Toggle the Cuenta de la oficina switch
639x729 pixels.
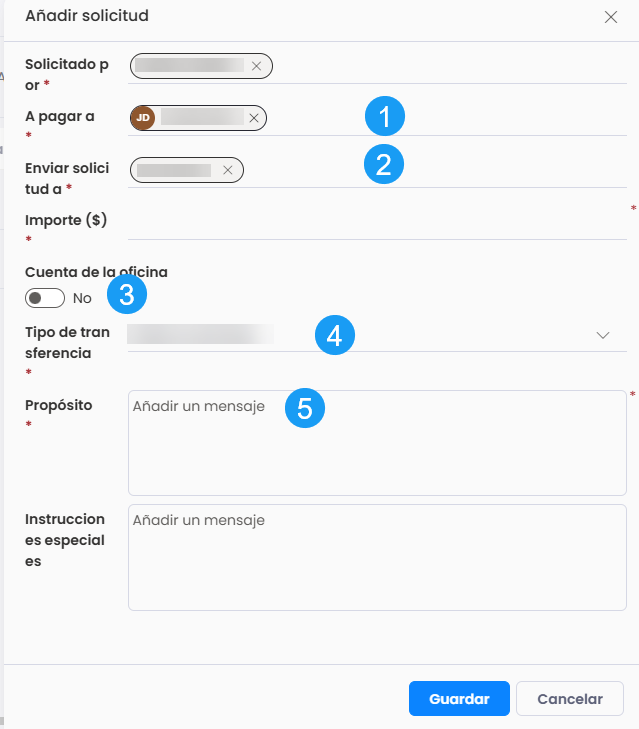(45, 298)
